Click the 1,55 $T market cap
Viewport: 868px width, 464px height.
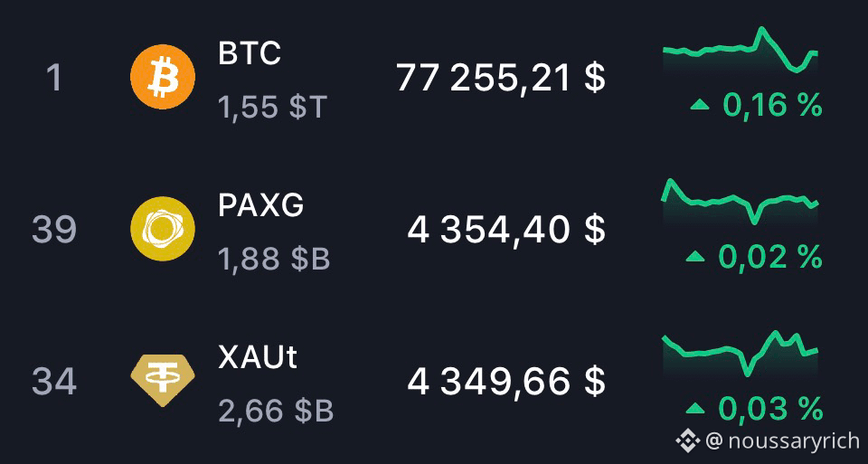[273, 108]
